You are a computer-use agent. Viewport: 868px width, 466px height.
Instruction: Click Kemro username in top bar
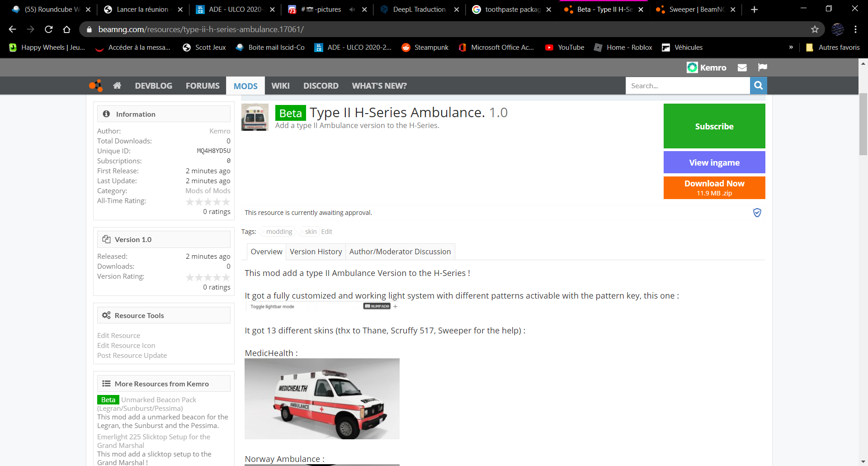(713, 67)
